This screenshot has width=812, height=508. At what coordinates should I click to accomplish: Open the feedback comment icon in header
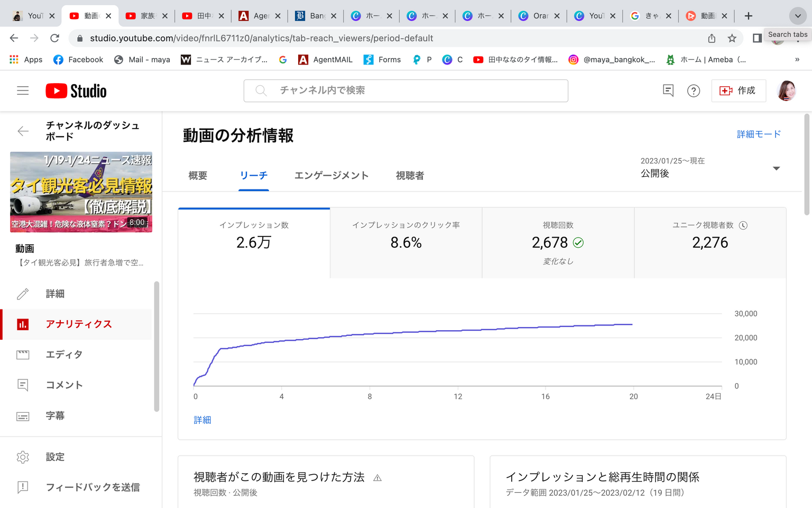click(668, 91)
